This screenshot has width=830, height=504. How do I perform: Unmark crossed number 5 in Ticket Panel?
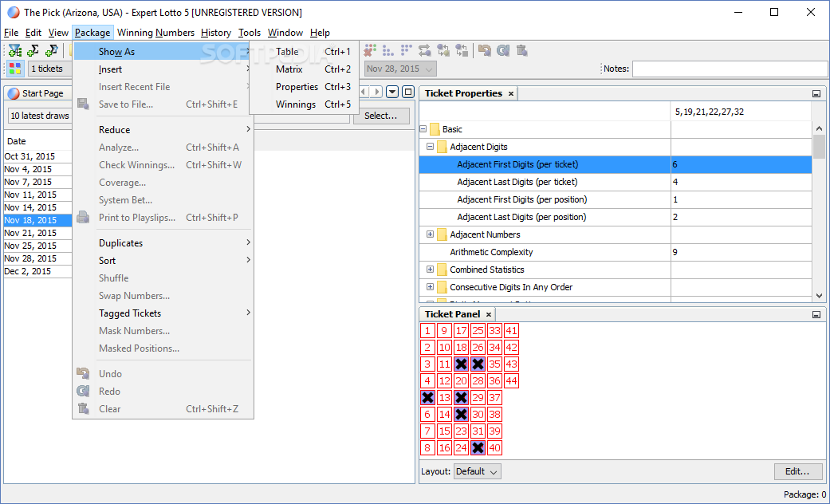pyautogui.click(x=427, y=398)
